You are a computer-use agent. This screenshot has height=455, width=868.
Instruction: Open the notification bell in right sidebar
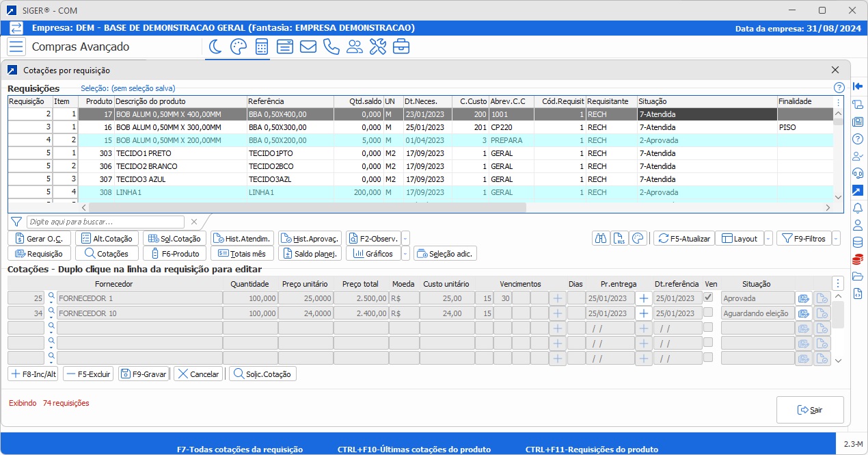point(858,208)
